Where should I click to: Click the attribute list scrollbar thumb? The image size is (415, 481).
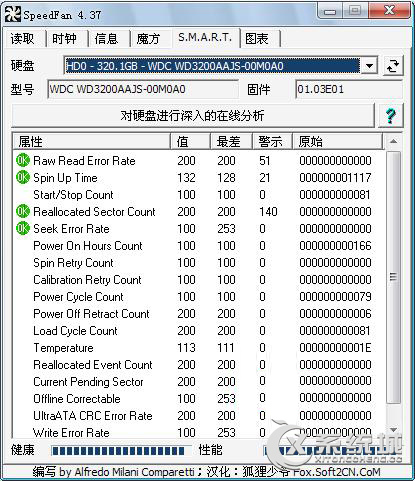tap(393, 277)
